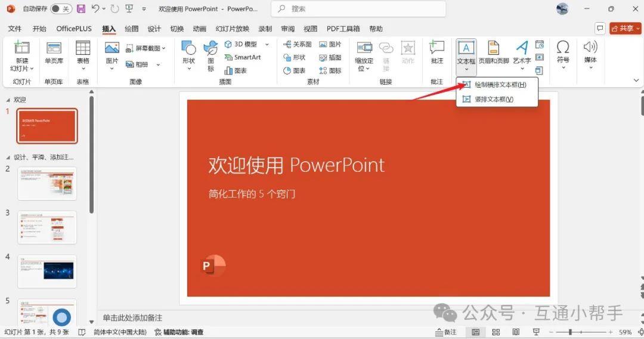The image size is (644, 339).
Task: Click 图片 in the 素材 group
Action: coord(330,44)
